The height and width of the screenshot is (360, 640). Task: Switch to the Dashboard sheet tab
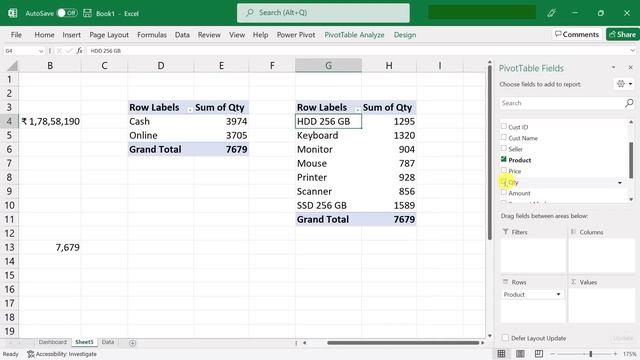53,342
